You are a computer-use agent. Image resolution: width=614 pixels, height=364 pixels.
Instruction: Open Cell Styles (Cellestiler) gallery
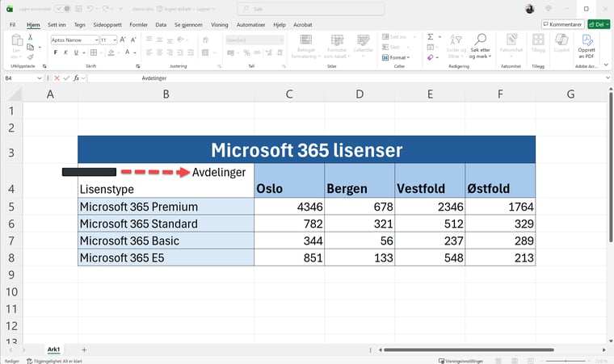[363, 46]
